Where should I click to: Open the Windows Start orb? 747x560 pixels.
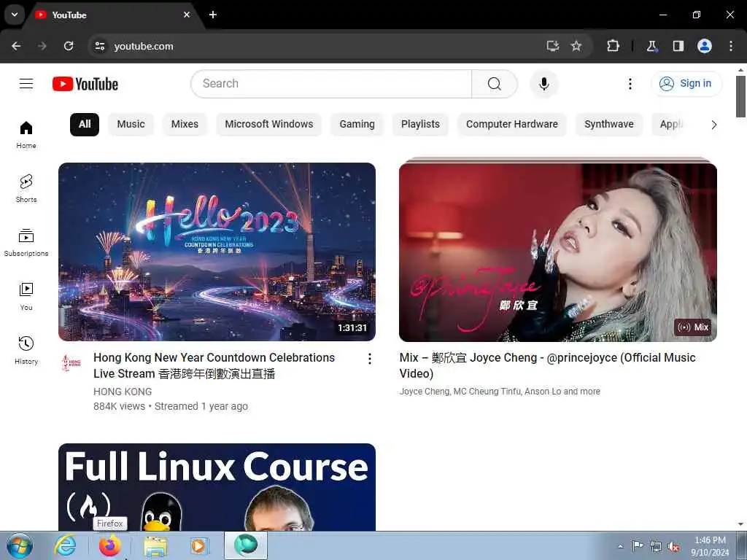[x=20, y=545]
